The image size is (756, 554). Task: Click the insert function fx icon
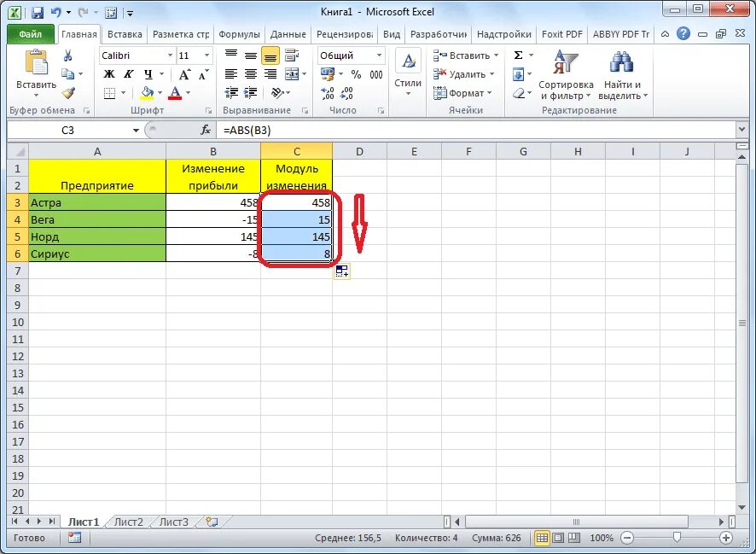coord(206,131)
